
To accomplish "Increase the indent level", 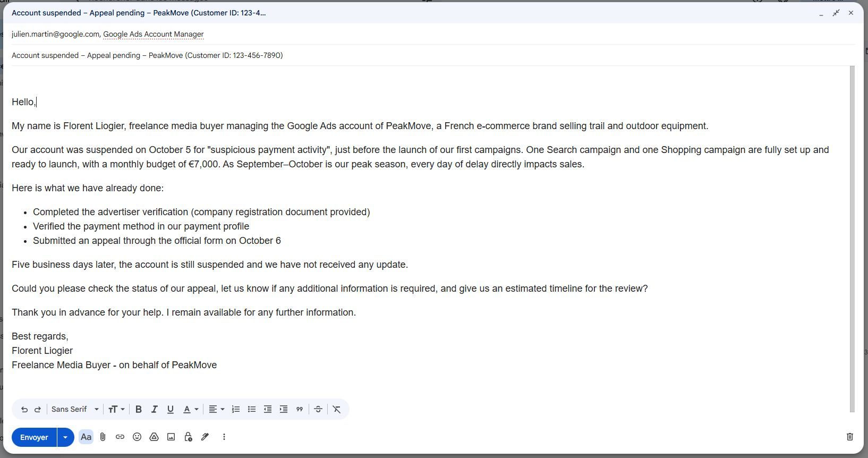I will (284, 409).
